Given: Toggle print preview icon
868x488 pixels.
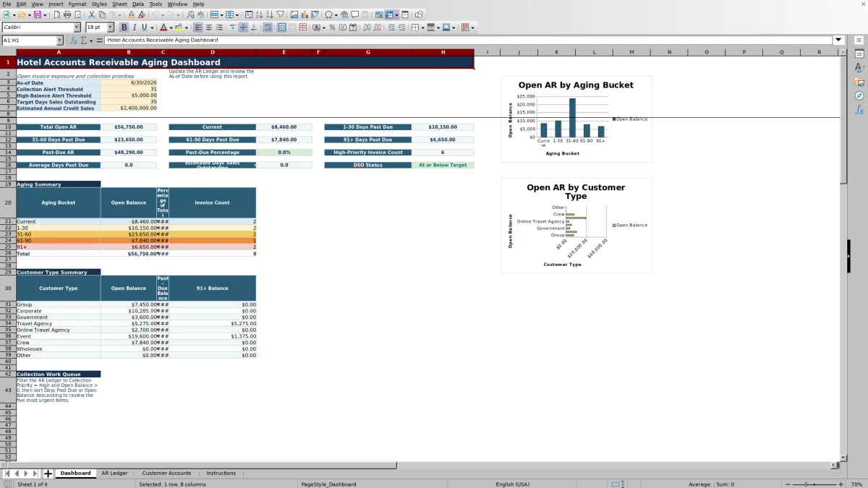Looking at the screenshot, I should coord(77,14).
